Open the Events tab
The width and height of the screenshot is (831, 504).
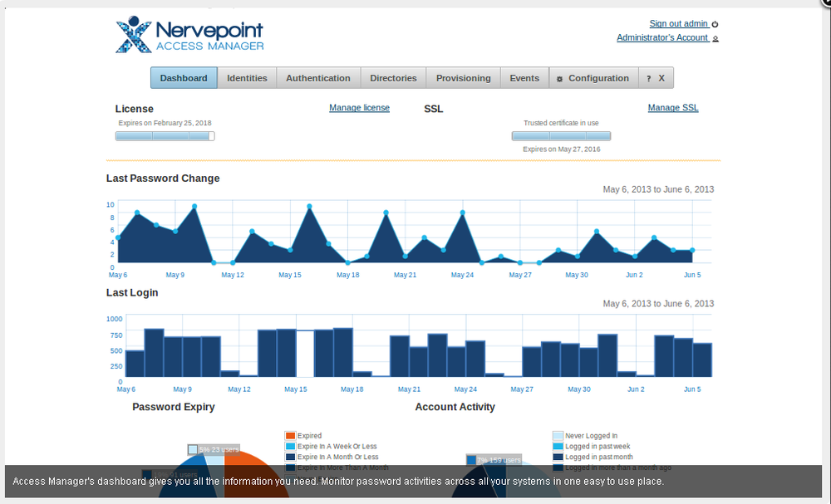click(524, 78)
